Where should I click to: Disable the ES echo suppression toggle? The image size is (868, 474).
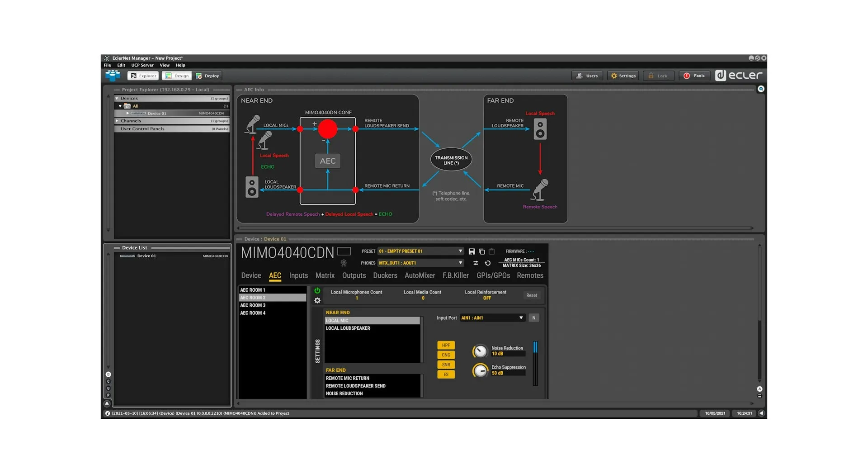pos(446,374)
